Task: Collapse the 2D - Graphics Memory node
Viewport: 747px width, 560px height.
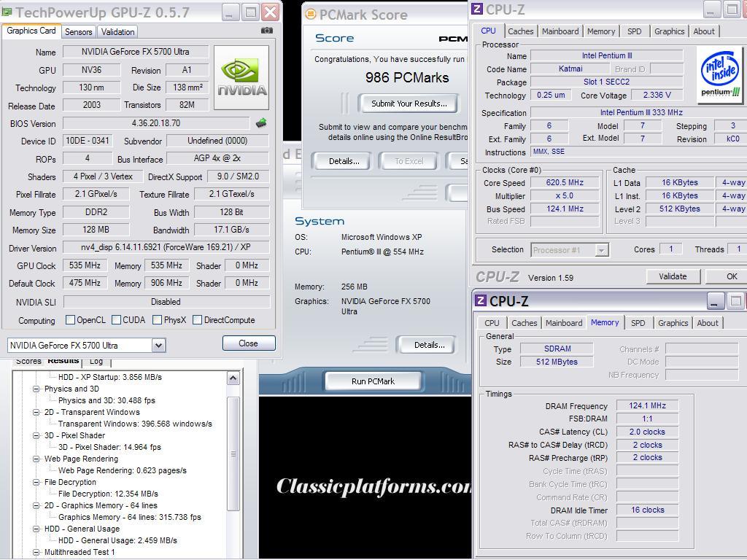Action: 36,505
